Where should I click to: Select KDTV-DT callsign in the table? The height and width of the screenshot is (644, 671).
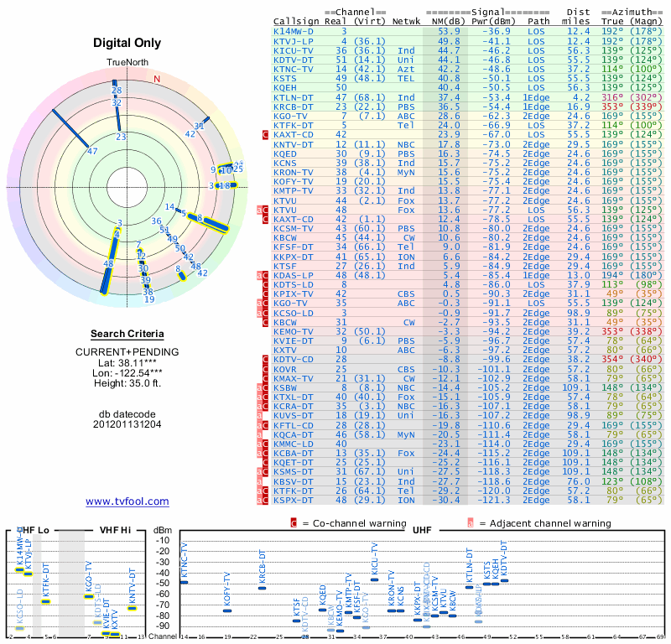pos(294,60)
